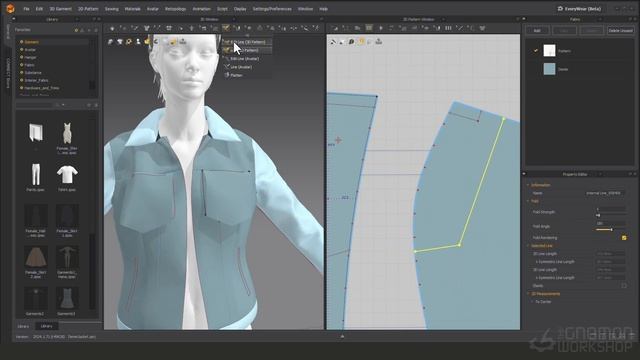The width and height of the screenshot is (640, 360).
Task: Click the Fold Angle slider
Action: [x=610, y=229]
